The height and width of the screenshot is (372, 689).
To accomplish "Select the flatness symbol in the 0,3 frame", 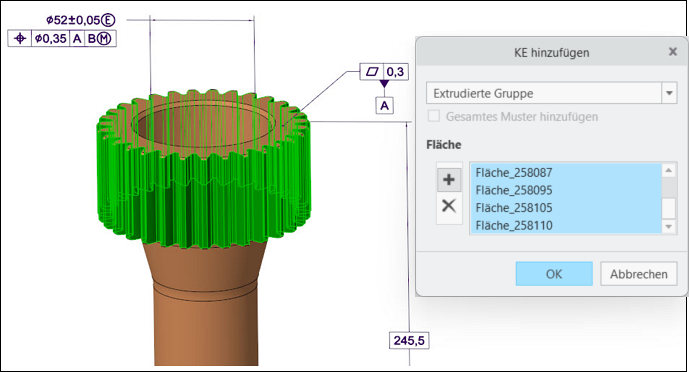I will click(x=372, y=71).
